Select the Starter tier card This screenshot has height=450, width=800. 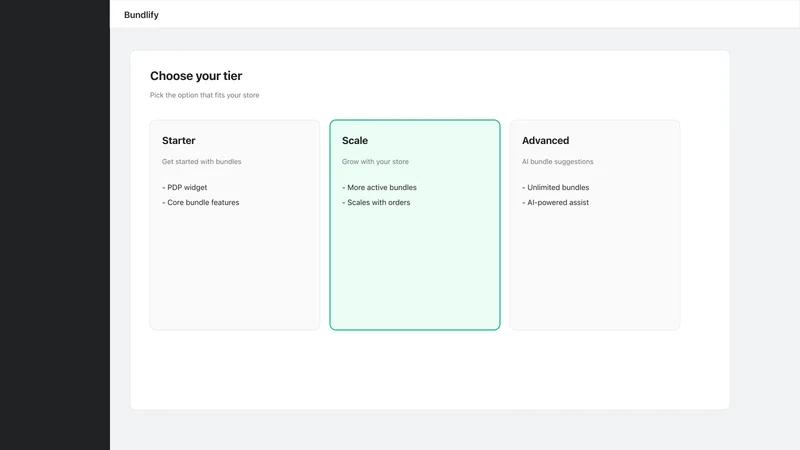235,225
